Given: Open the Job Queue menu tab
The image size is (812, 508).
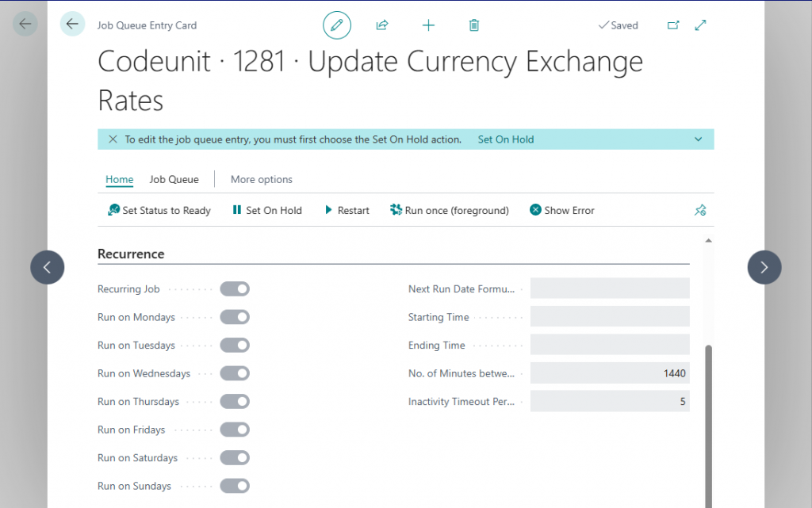Looking at the screenshot, I should point(174,180).
